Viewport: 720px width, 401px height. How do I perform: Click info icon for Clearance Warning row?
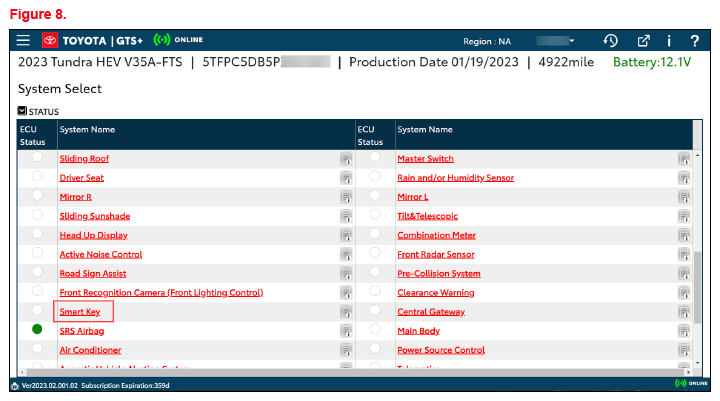(684, 293)
